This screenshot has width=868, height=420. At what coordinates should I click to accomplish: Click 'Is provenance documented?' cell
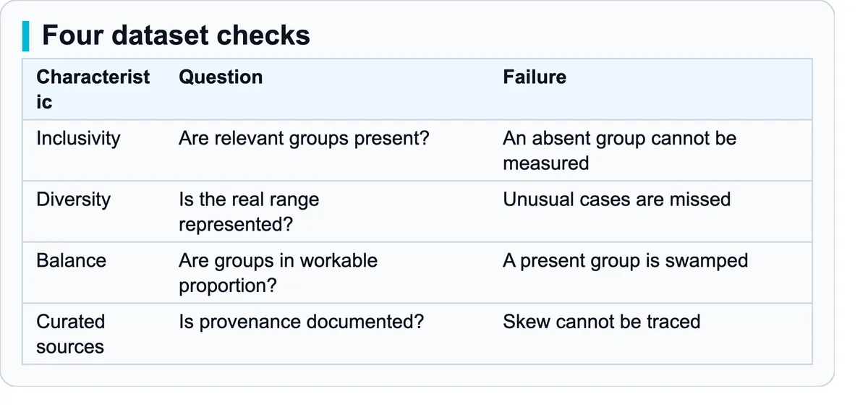[x=301, y=322]
